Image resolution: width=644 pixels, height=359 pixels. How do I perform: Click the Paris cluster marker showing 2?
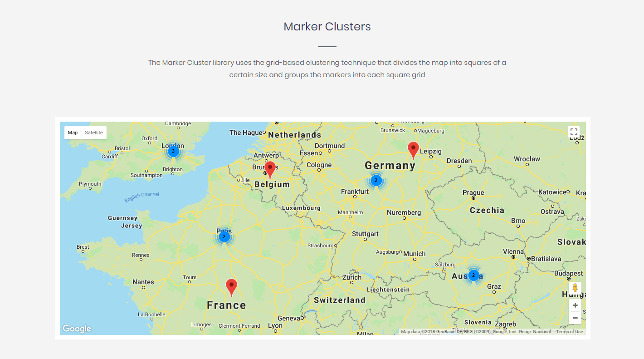[224, 236]
